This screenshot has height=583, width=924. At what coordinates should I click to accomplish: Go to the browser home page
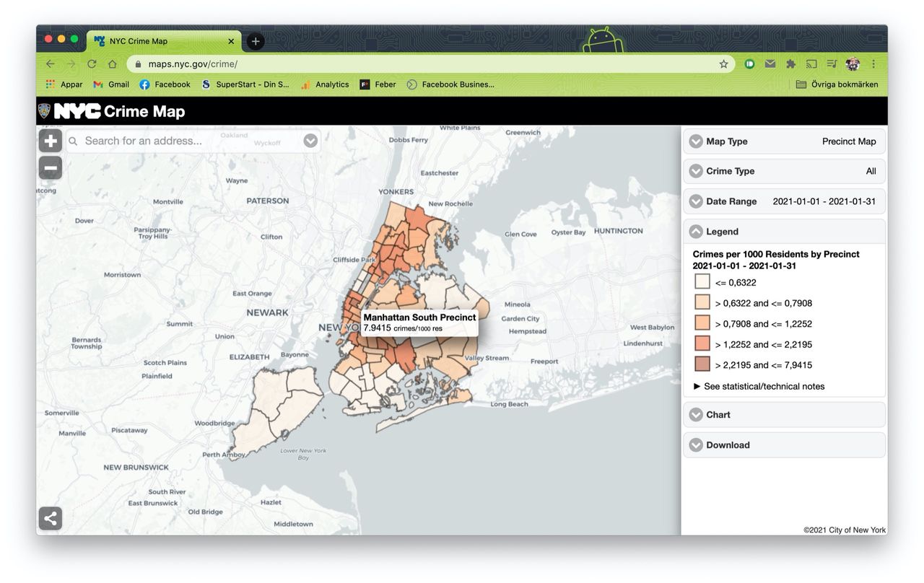113,63
